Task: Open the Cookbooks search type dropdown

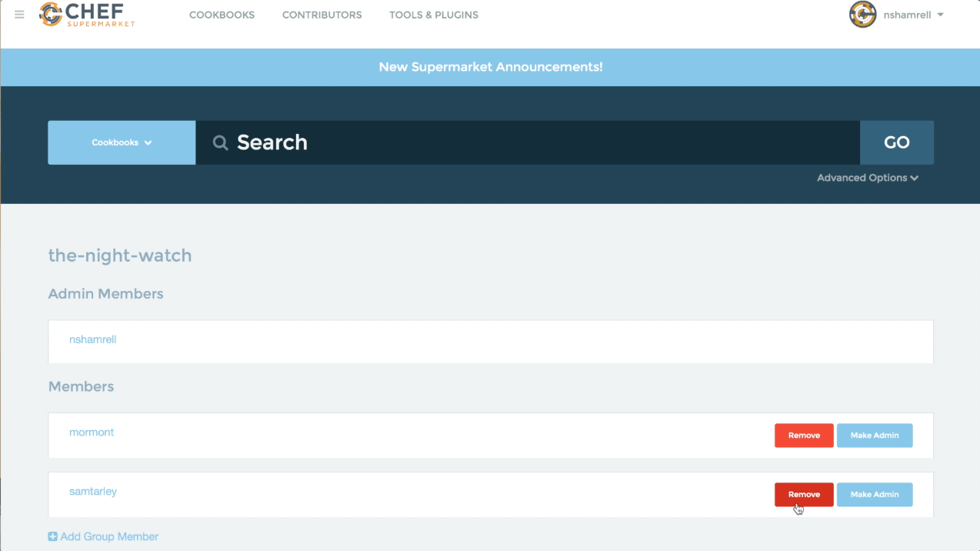Action: coord(122,142)
